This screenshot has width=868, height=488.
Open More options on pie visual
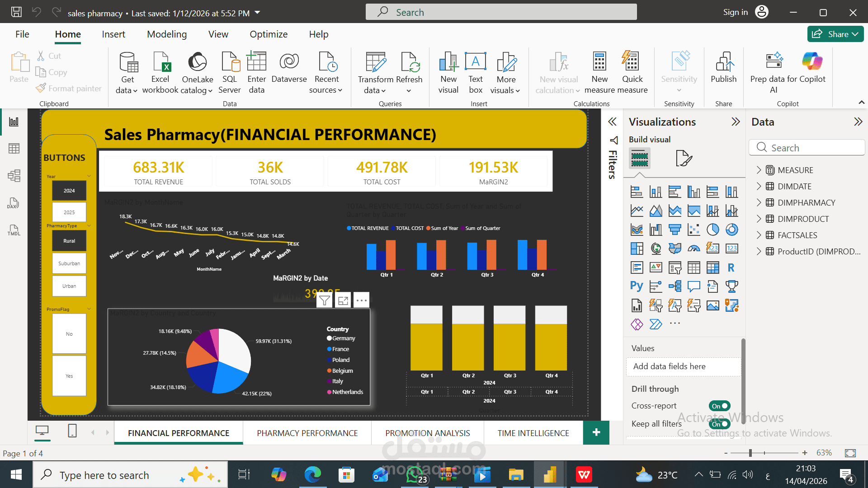pos(361,300)
